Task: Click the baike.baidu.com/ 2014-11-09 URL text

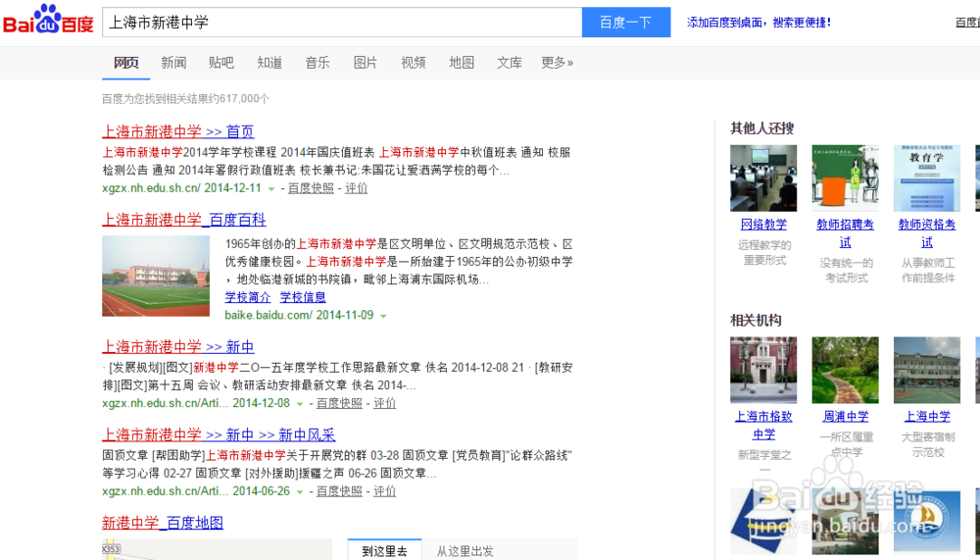Action: coord(299,315)
